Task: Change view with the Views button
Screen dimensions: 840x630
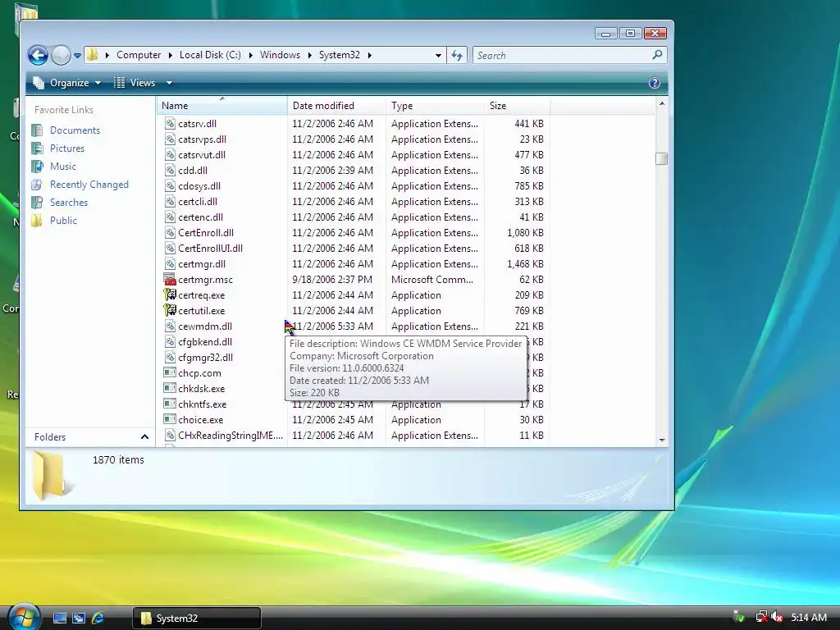Action: pos(135,83)
